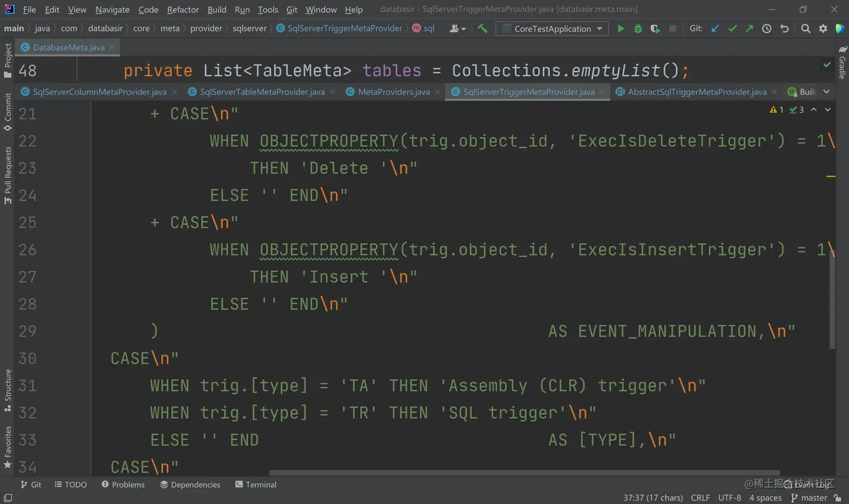Close the MetaProviders.java tab
849x504 pixels.
pyautogui.click(x=438, y=91)
